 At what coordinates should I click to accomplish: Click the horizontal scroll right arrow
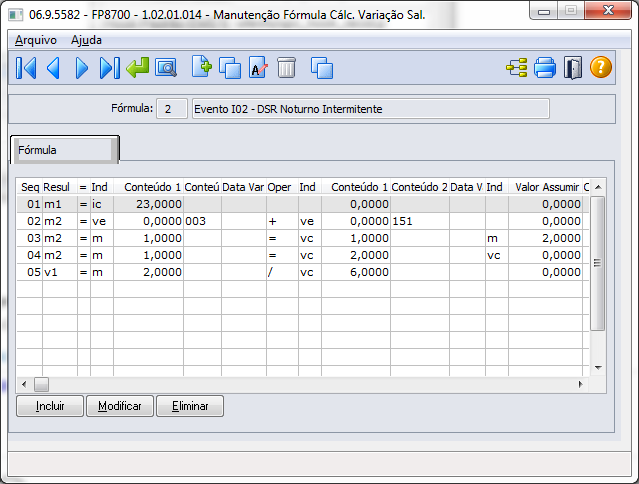pos(581,384)
